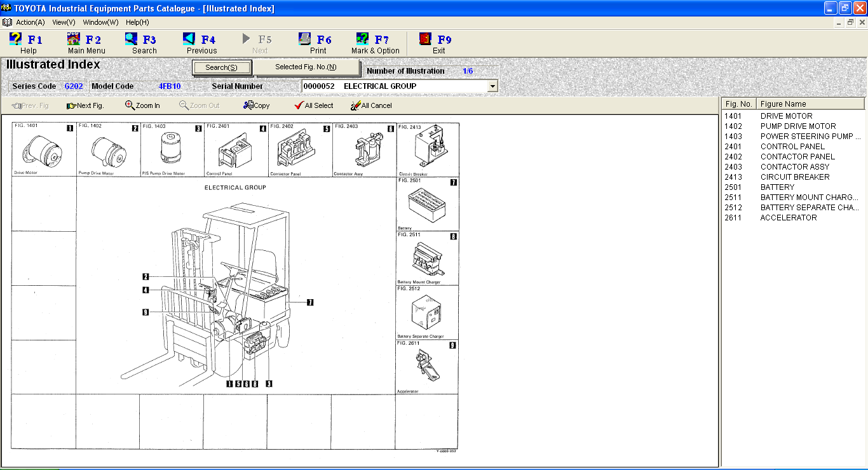Screen dimensions: 868x470
Task: Click the Fig. No. column header
Action: [x=739, y=104]
